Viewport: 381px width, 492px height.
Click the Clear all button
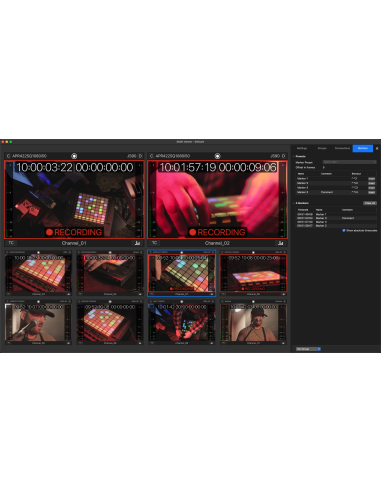pos(370,203)
